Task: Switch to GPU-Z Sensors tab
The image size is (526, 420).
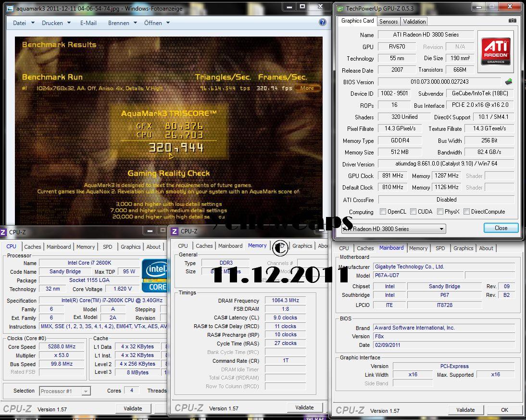Action: tap(388, 22)
